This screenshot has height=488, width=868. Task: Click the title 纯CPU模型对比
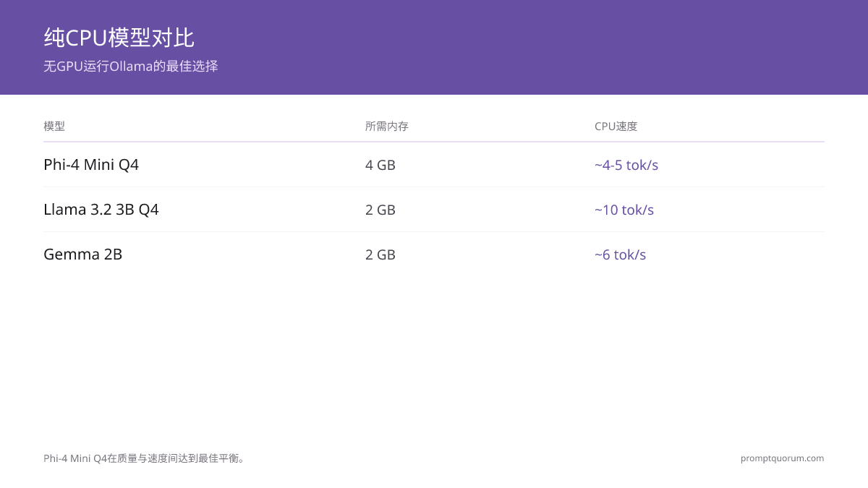tap(119, 38)
